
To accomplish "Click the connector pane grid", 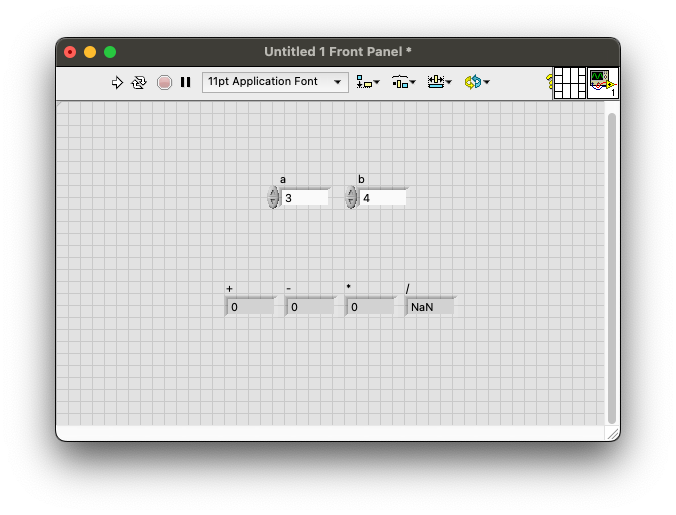I will point(570,83).
